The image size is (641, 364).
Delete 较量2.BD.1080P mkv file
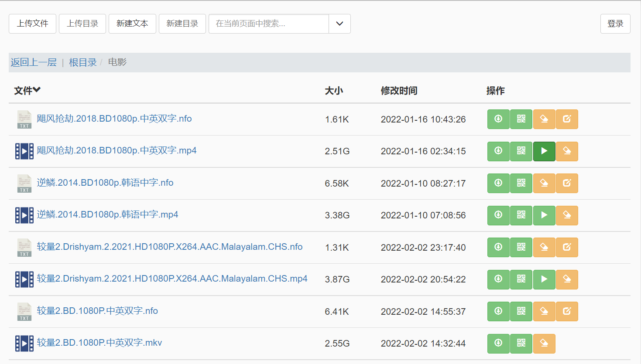(x=544, y=344)
